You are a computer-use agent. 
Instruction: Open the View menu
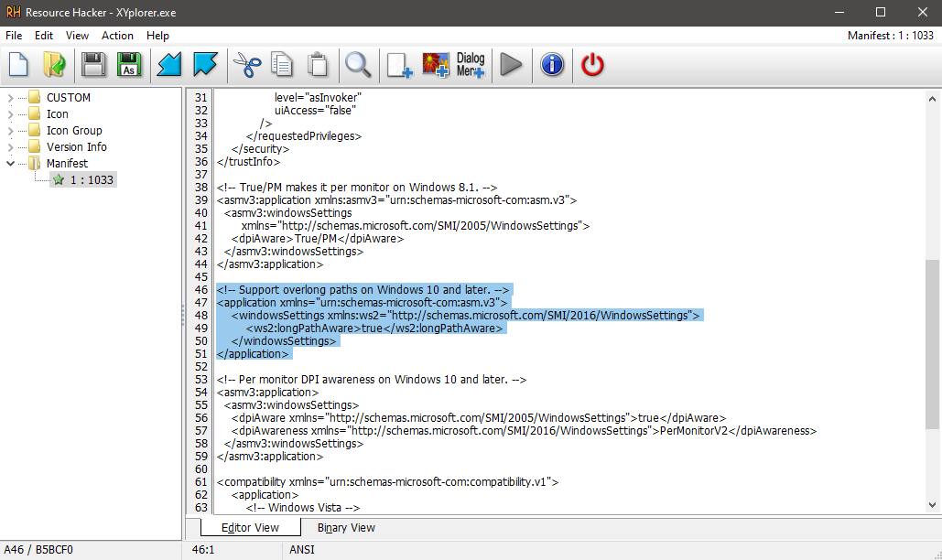point(77,36)
